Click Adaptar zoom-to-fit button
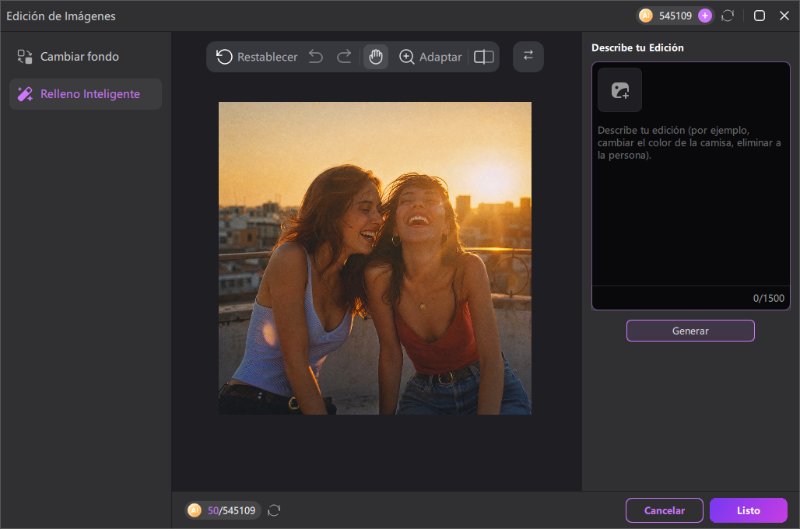 click(430, 57)
